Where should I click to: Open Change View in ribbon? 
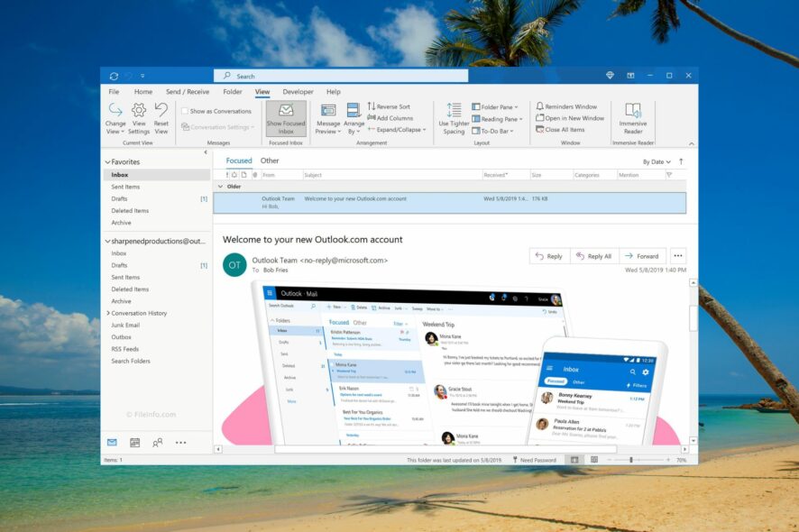pyautogui.click(x=115, y=118)
